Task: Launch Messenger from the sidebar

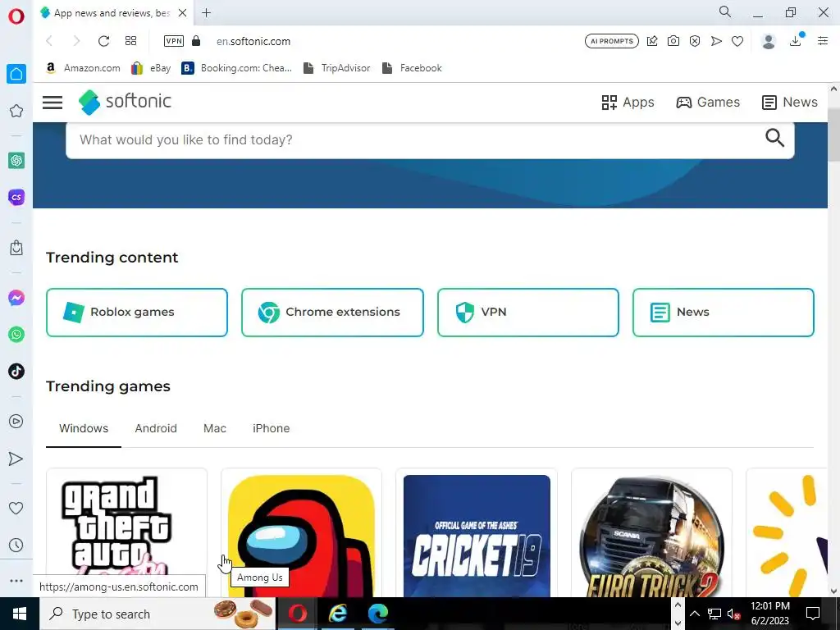Action: click(16, 298)
